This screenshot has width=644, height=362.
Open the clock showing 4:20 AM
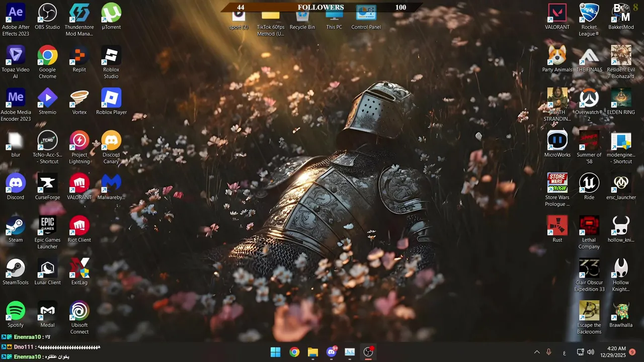612,352
